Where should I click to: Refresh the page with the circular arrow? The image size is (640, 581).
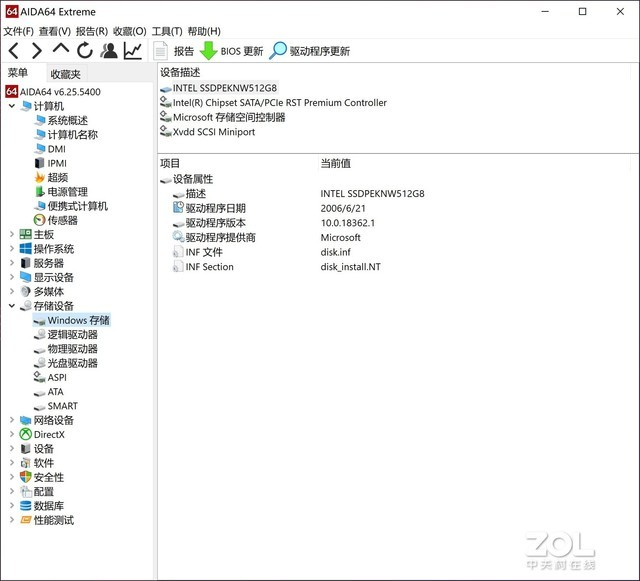pos(85,51)
